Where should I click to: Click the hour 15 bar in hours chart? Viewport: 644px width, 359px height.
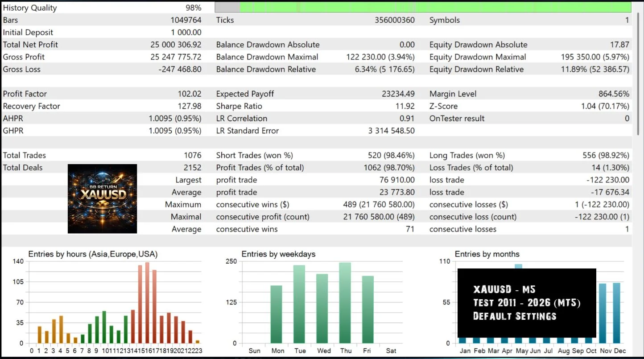(x=140, y=304)
